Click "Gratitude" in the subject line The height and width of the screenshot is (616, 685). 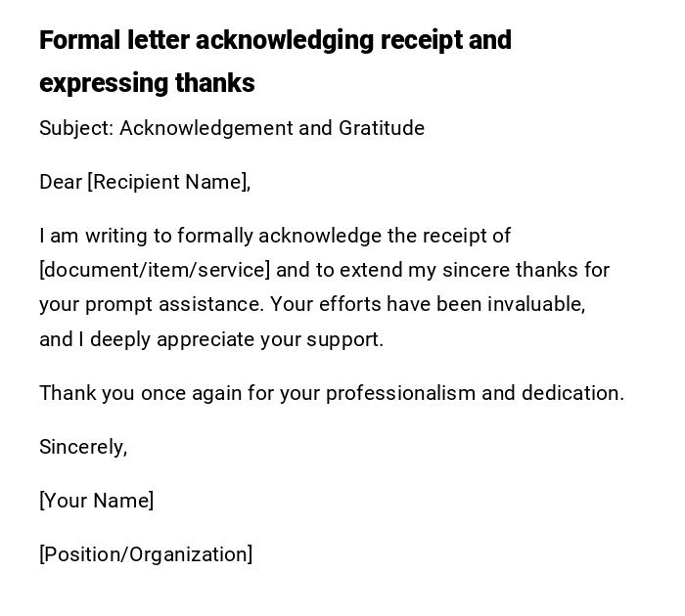point(382,128)
